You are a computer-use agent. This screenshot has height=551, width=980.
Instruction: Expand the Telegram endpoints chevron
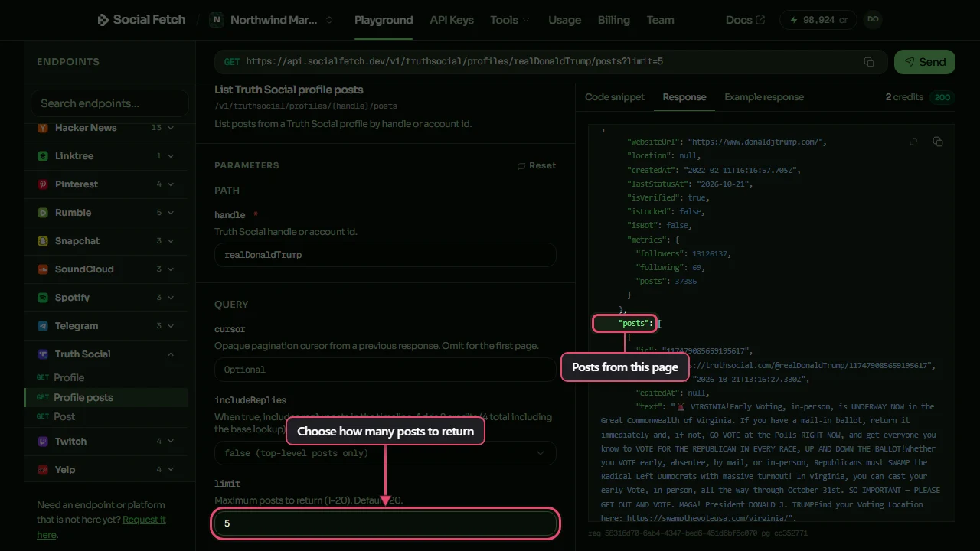tap(171, 326)
